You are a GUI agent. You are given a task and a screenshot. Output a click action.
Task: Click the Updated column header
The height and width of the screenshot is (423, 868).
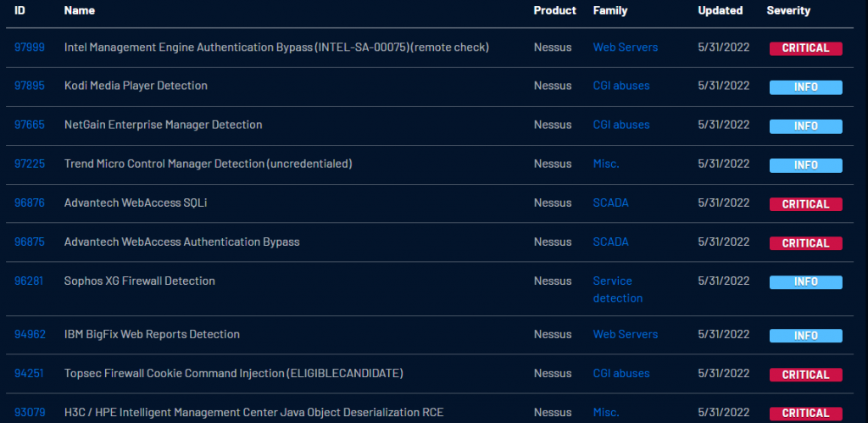[720, 11]
